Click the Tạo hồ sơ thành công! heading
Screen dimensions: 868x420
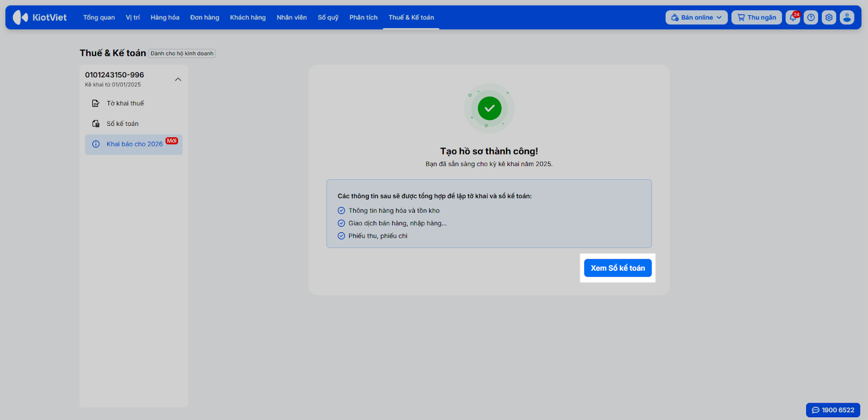[489, 151]
